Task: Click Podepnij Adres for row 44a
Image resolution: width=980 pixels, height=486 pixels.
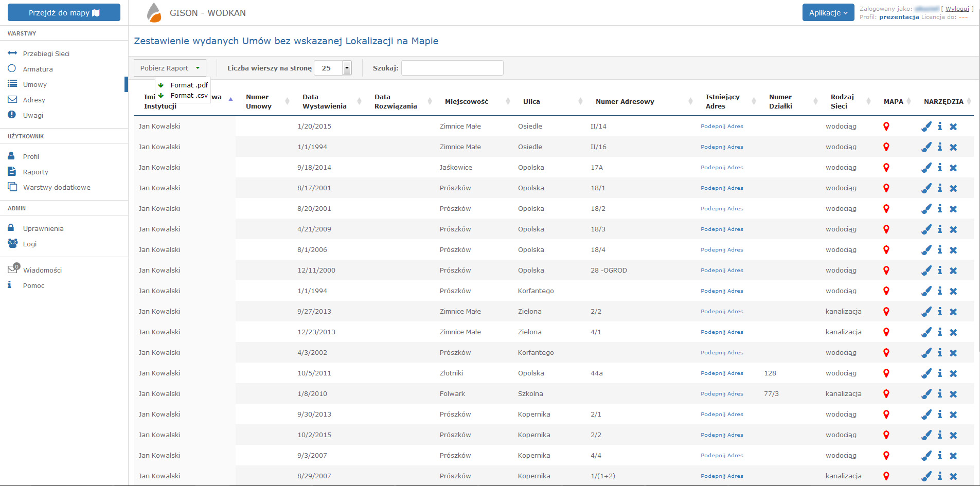Action: [722, 373]
